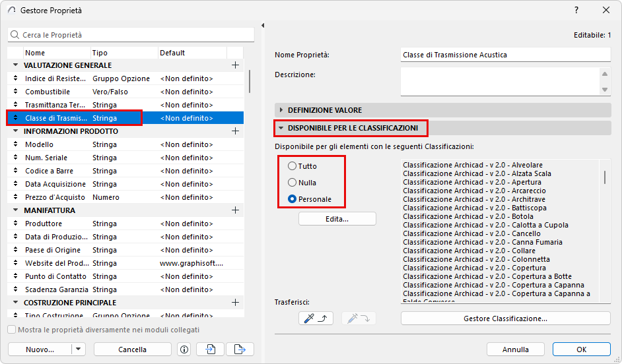Confirm with the OK button

click(582, 349)
